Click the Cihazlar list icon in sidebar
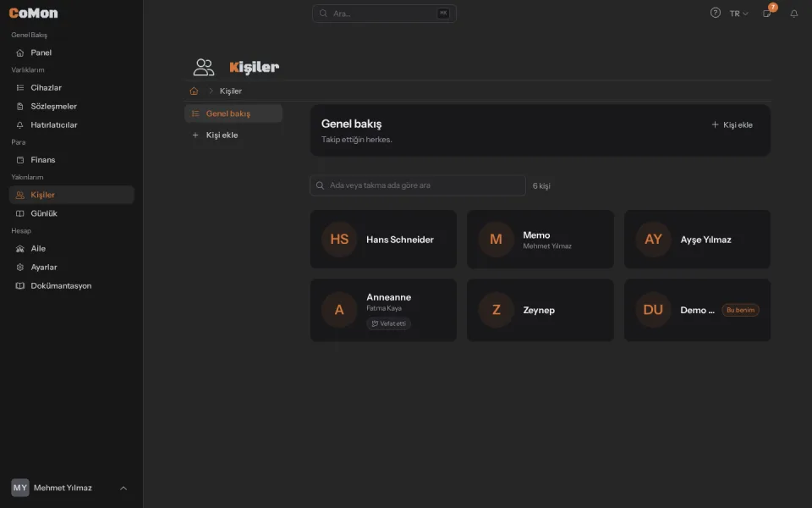Image resolution: width=812 pixels, height=508 pixels. click(20, 88)
